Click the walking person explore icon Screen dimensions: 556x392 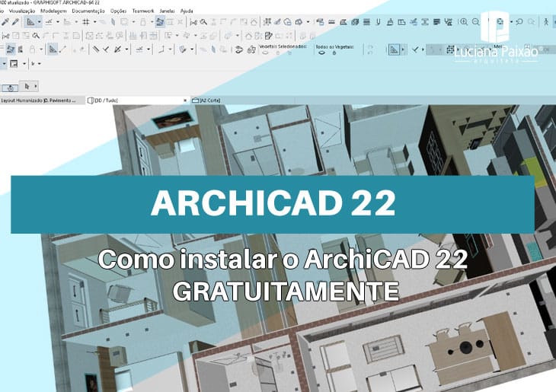coord(546,22)
